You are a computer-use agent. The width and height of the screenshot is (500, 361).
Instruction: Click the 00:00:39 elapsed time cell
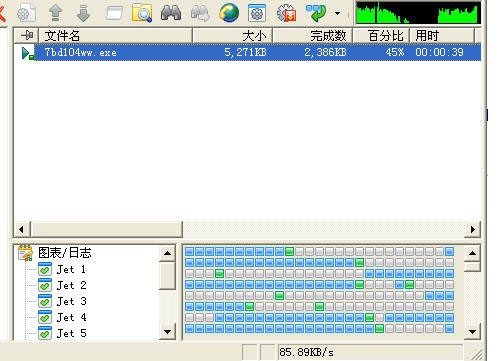(439, 52)
